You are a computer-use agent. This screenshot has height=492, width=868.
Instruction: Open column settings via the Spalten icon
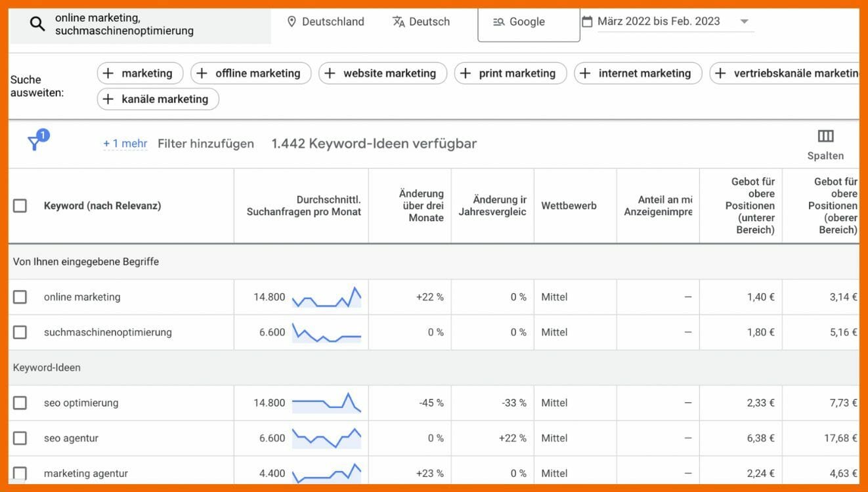point(825,136)
